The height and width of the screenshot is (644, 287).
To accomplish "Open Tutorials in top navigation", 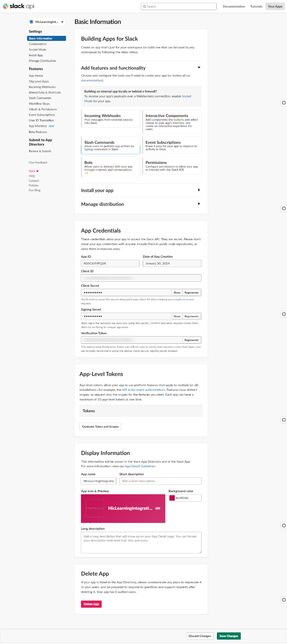I will click(256, 6).
